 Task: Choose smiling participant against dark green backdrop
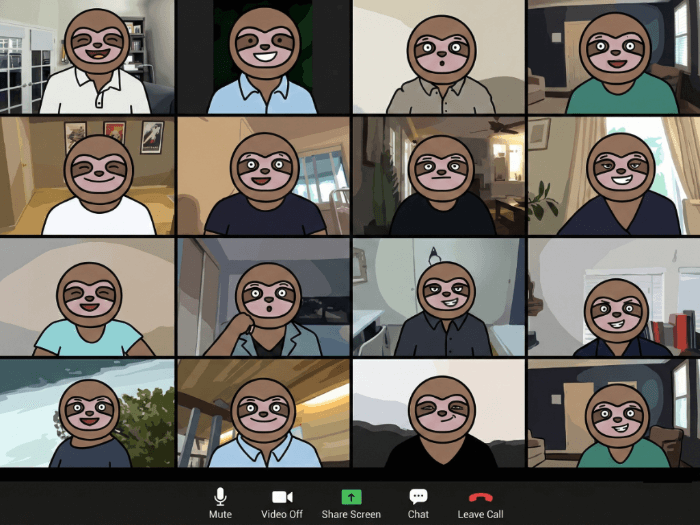pos(263,57)
